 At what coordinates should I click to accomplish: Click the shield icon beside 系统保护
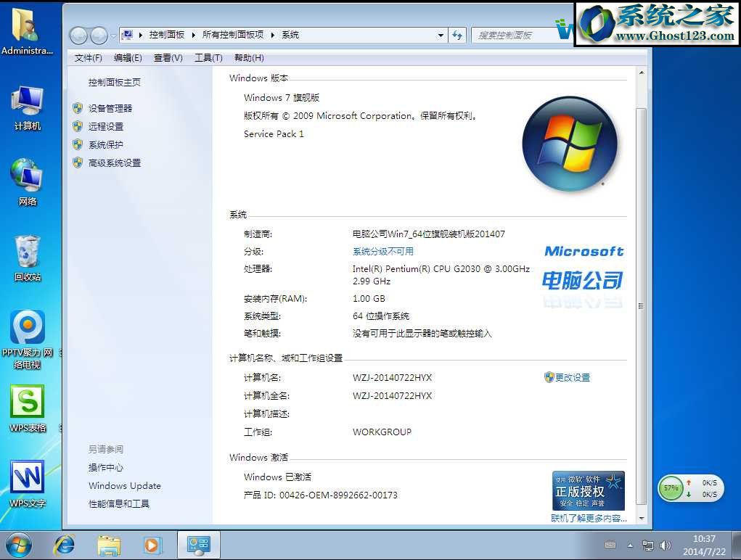[x=78, y=144]
